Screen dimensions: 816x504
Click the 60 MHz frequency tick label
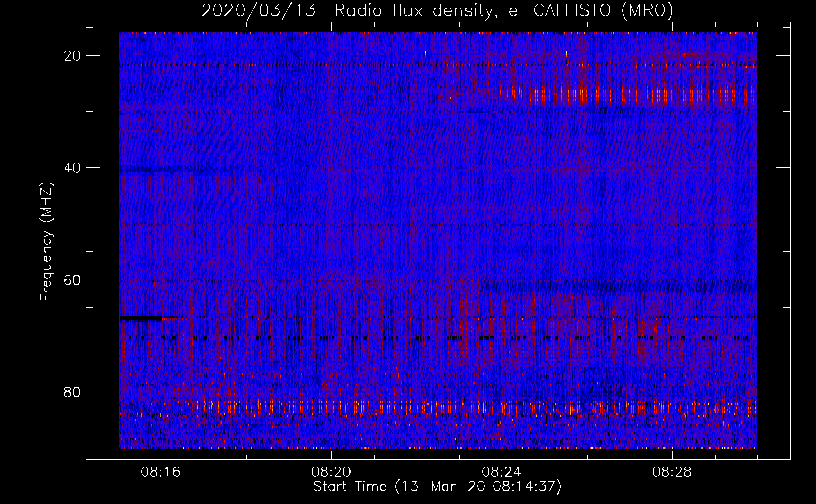point(73,280)
